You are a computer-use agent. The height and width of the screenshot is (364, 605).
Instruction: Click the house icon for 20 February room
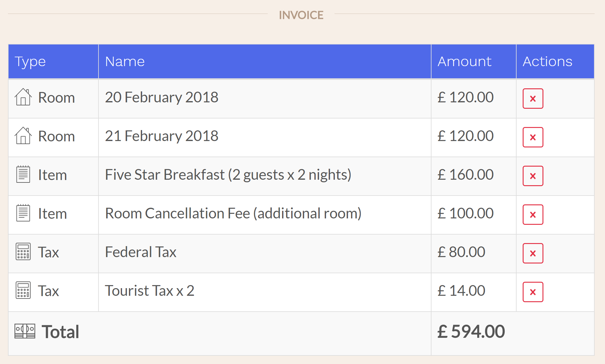click(x=23, y=97)
